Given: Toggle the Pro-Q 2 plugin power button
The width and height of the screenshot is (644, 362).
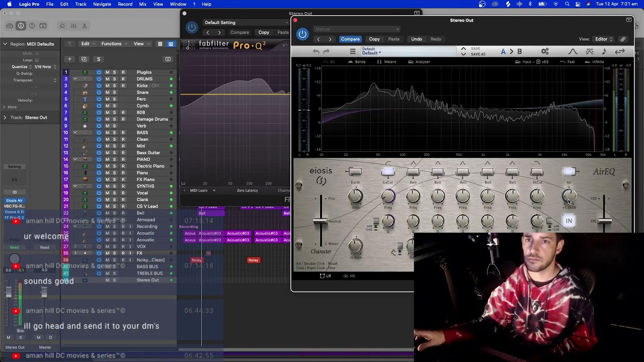Looking at the screenshot, I should (191, 28).
